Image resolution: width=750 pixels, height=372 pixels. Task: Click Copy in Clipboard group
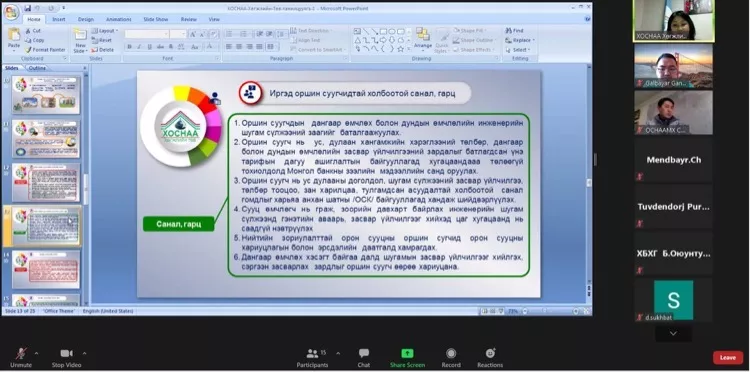pos(35,40)
